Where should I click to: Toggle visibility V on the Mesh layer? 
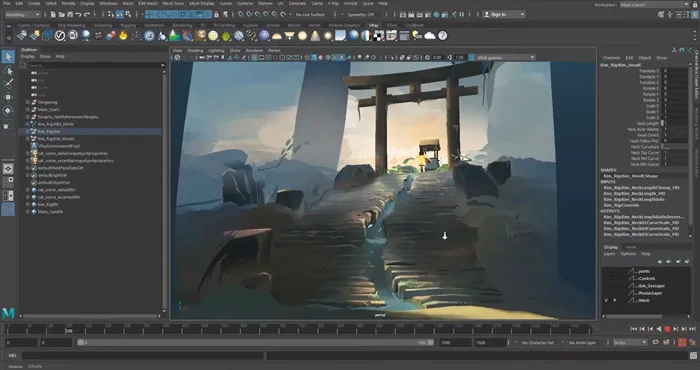tap(606, 301)
